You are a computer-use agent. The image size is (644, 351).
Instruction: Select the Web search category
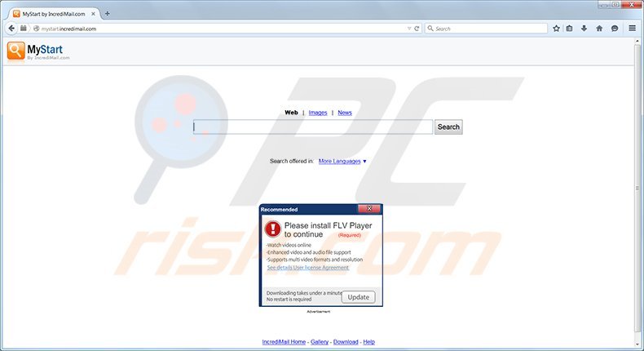(291, 113)
